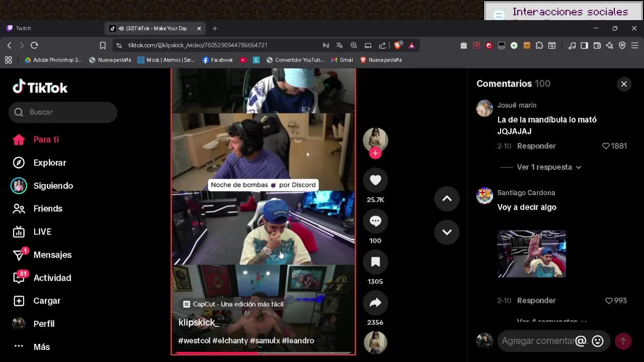
Task: Open comments via the speech bubble icon
Action: pyautogui.click(x=375, y=221)
